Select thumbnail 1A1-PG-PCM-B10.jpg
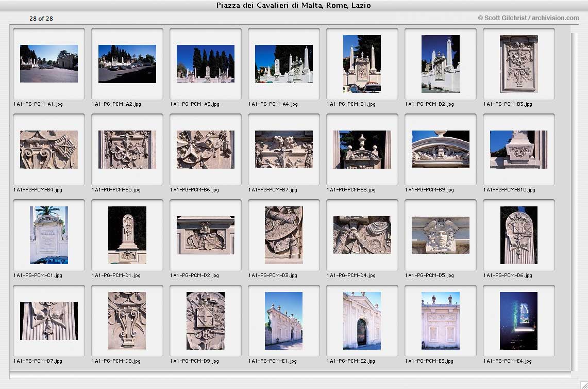The width and height of the screenshot is (588, 389). (x=518, y=150)
